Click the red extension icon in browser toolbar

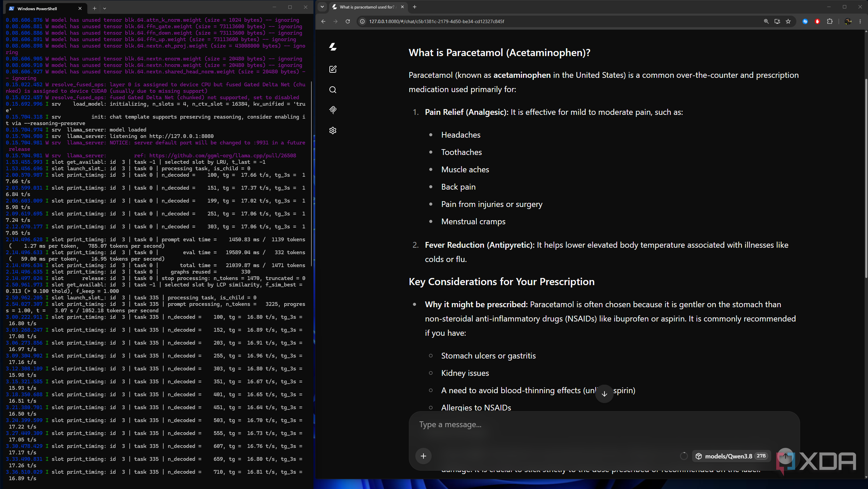817,21
